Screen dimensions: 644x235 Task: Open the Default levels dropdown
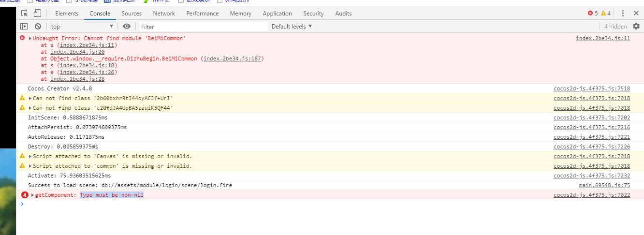pos(292,27)
